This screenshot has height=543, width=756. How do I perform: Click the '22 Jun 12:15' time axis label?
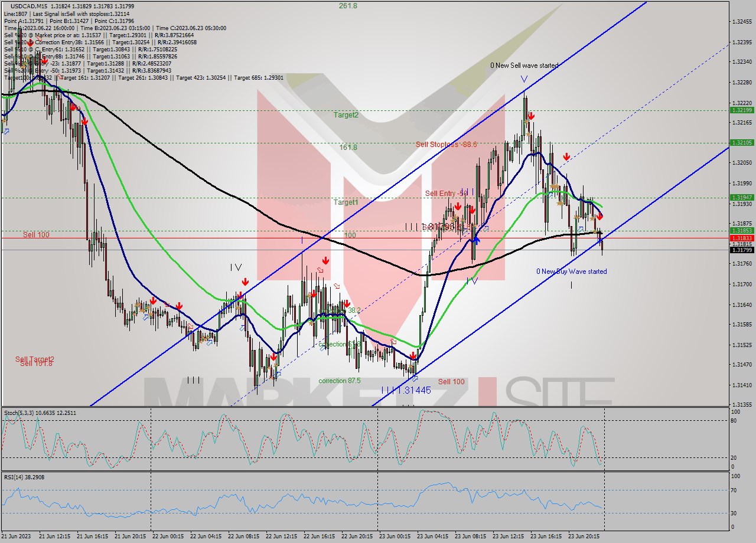pos(282,537)
